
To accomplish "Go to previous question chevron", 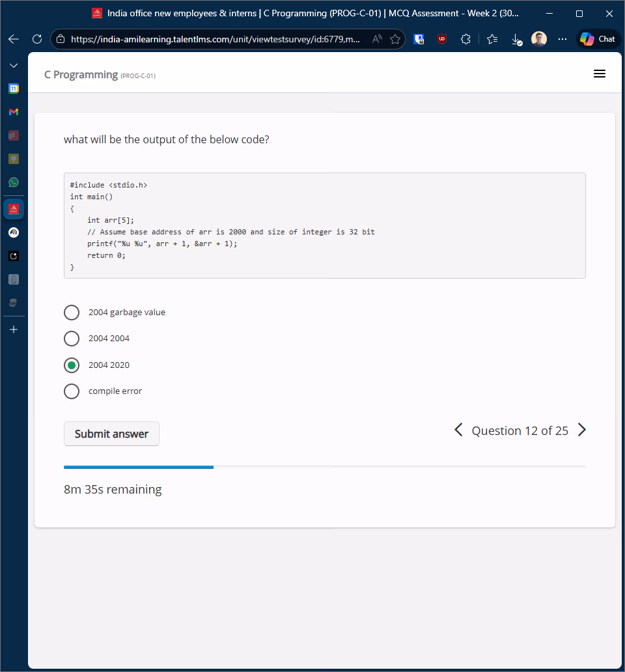I will click(x=458, y=430).
